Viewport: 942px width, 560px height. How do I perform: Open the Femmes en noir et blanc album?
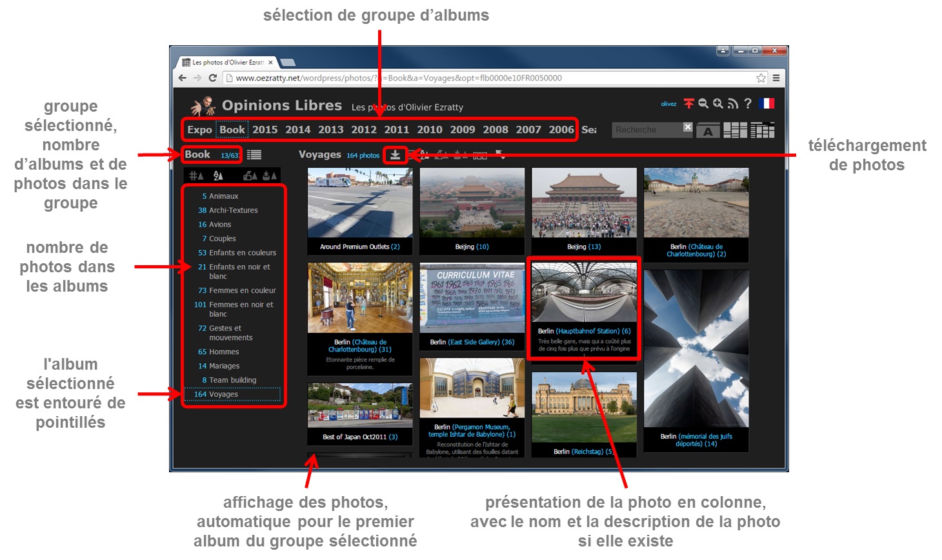[241, 309]
